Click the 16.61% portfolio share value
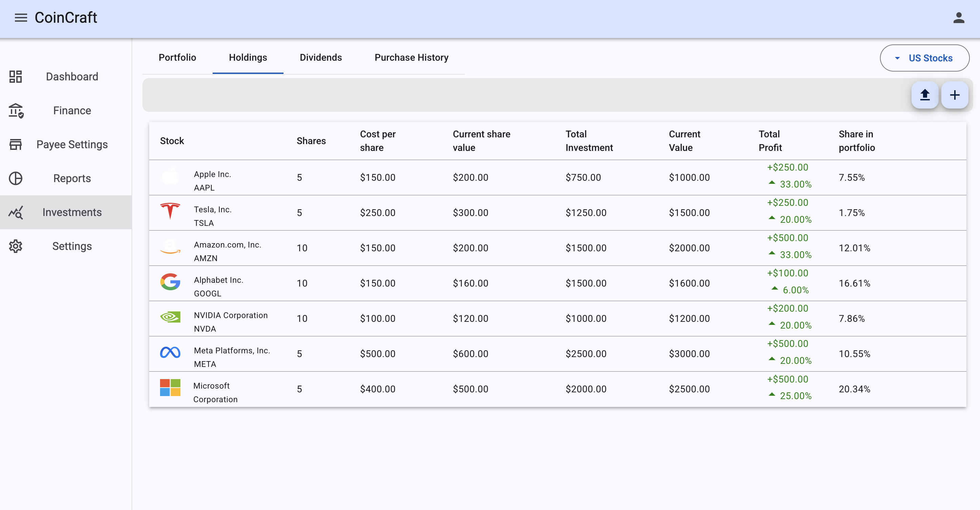 tap(855, 283)
